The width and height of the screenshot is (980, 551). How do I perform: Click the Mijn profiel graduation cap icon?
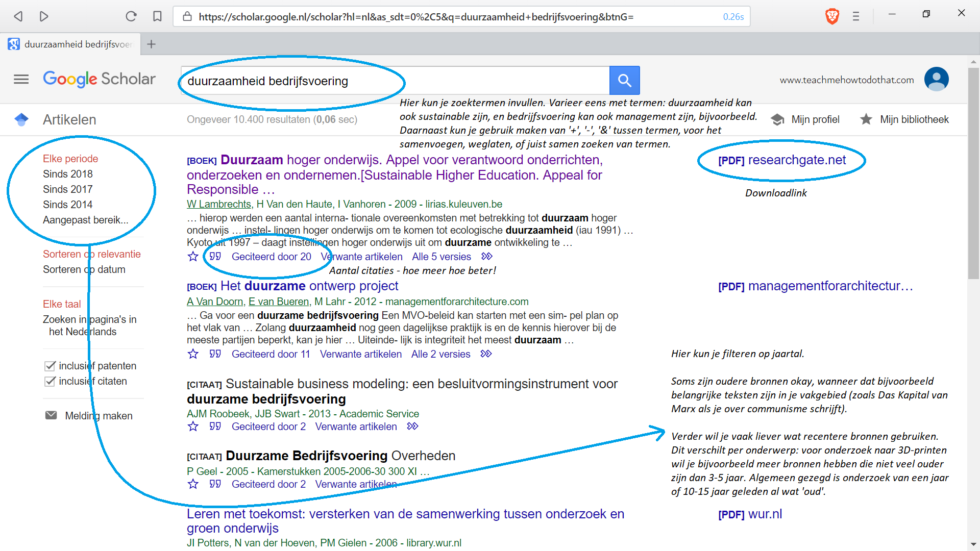pos(777,119)
